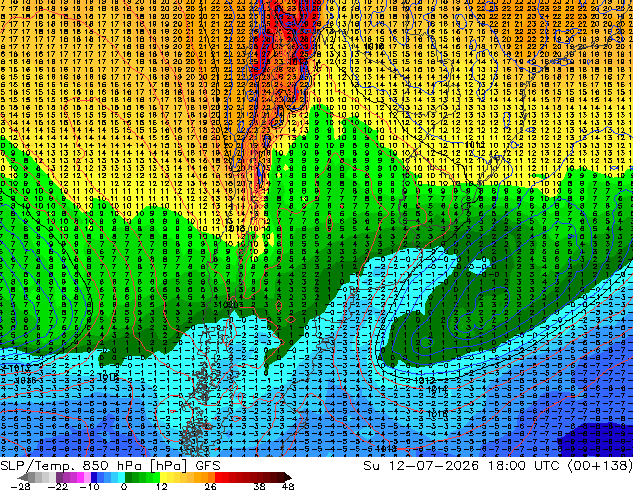
Task: Click the 'SLP/Temp. 850 hPa [hPa] GFS' title
Action: (x=110, y=466)
